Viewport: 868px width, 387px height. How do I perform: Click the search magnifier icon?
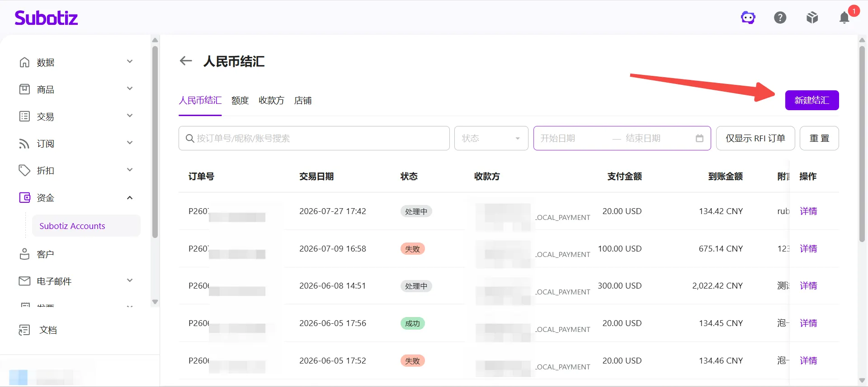tap(190, 138)
